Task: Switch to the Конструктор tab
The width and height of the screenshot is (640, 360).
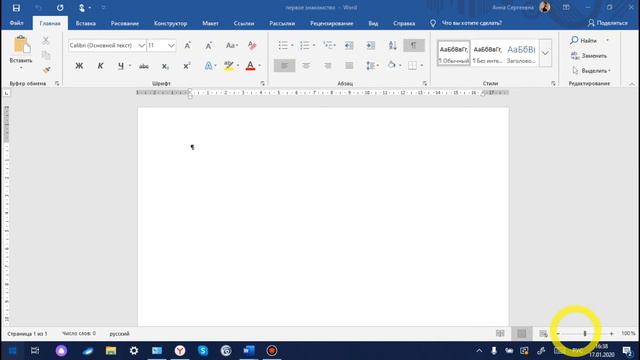Action: click(170, 23)
